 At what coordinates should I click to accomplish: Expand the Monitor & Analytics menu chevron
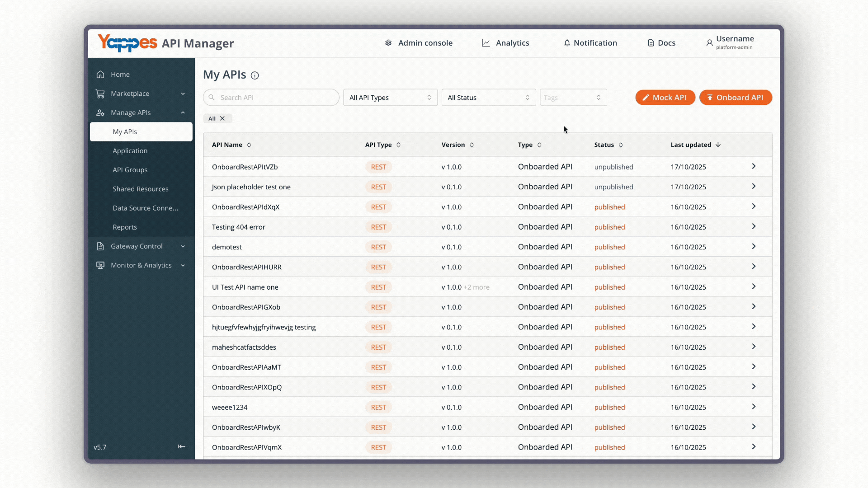point(183,266)
